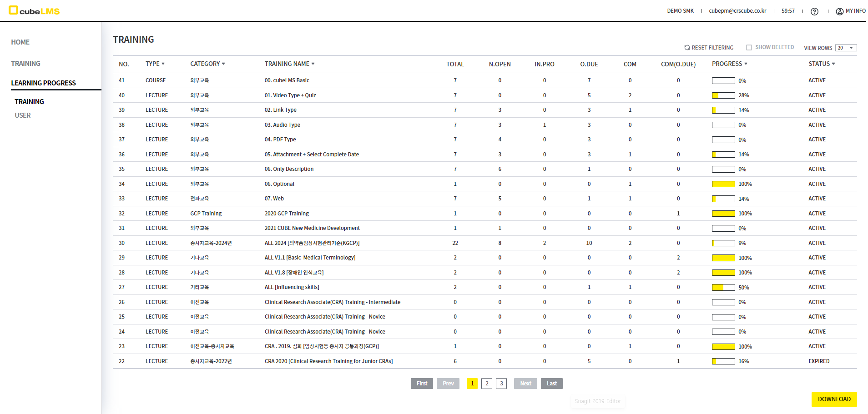Viewport: 868px width, 414px height.
Task: Open the TRAINING NAME column filter
Action: pyautogui.click(x=313, y=64)
